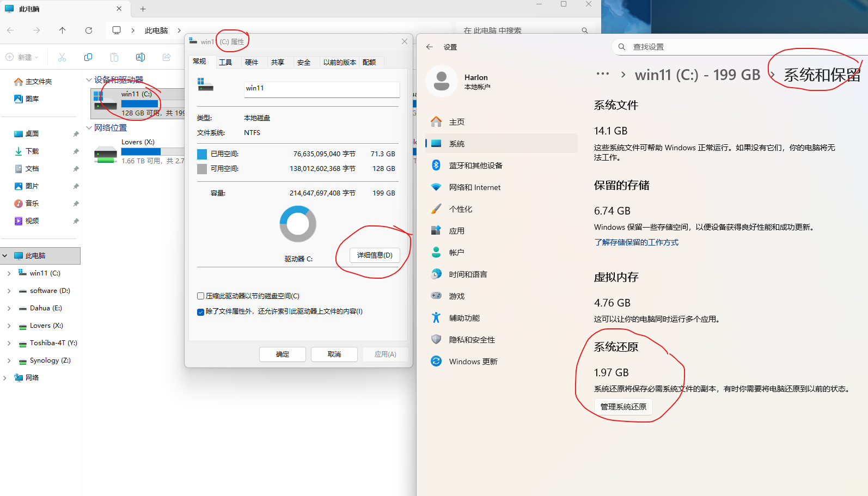Viewport: 868px width, 496px height.
Task: Click the share icon in Explorer toolbar
Action: (x=167, y=57)
